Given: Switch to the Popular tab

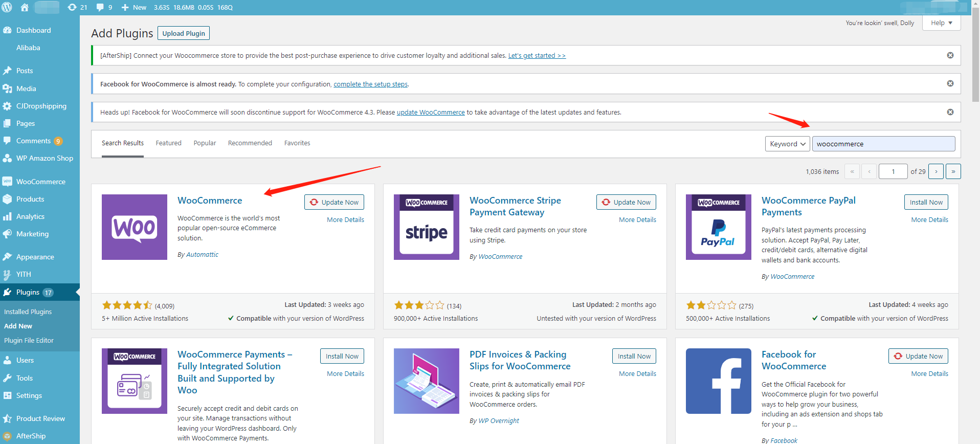Looking at the screenshot, I should click(x=205, y=143).
